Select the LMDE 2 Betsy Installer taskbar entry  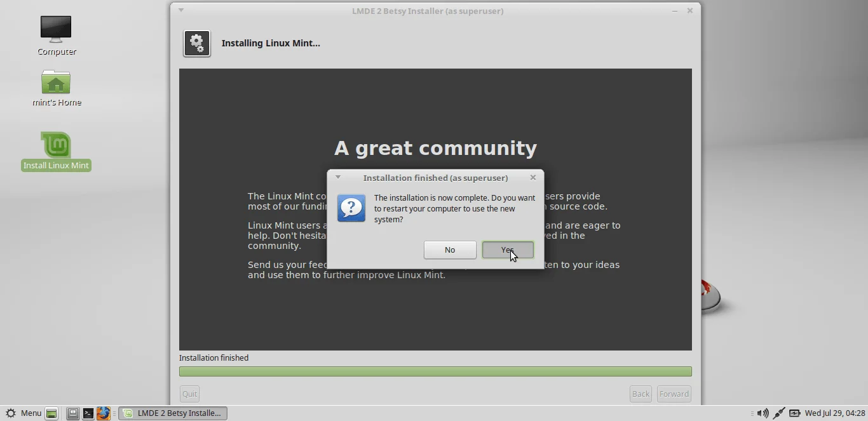coord(172,413)
